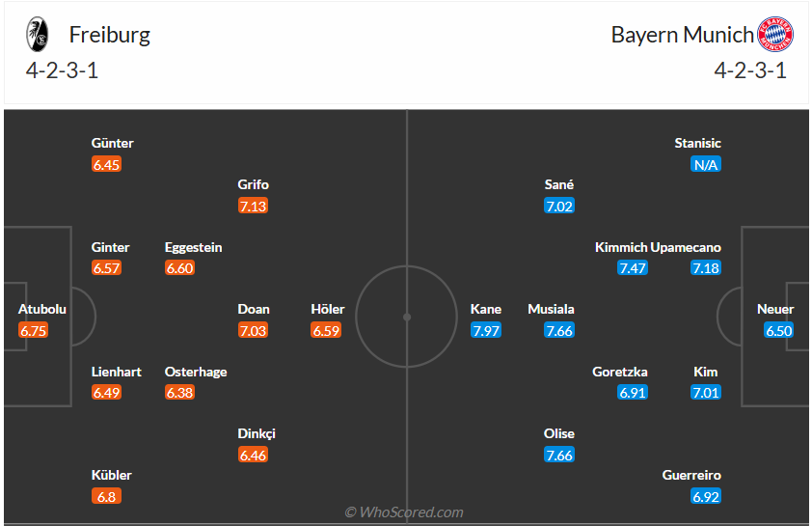Screen dimensions: 812x526
Task: Click Olise's 7.66 rating badge
Action: (559, 455)
